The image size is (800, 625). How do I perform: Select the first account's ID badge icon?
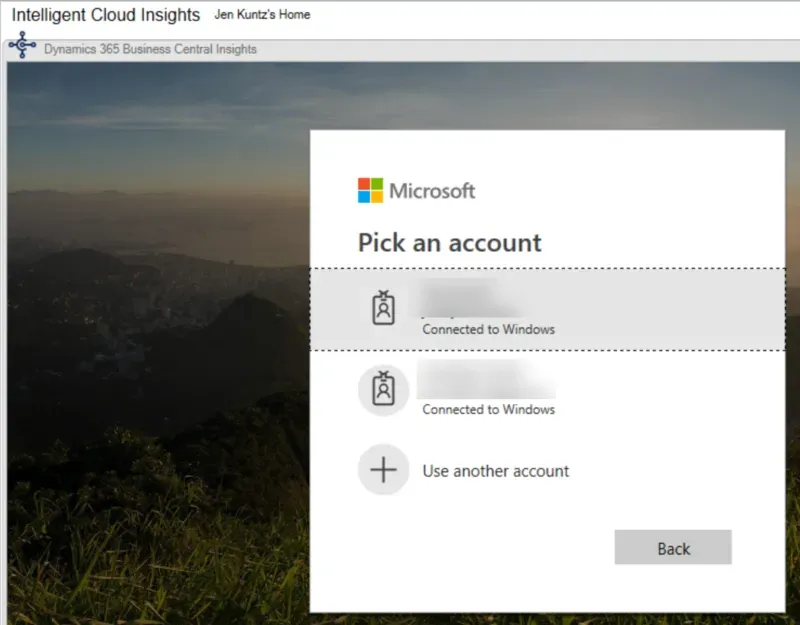[x=383, y=308]
